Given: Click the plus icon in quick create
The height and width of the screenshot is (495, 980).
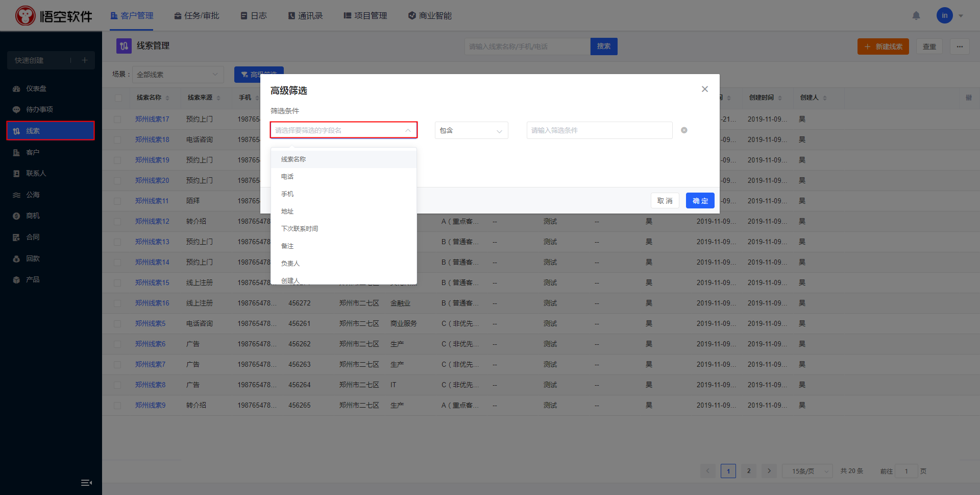Looking at the screenshot, I should [85, 60].
